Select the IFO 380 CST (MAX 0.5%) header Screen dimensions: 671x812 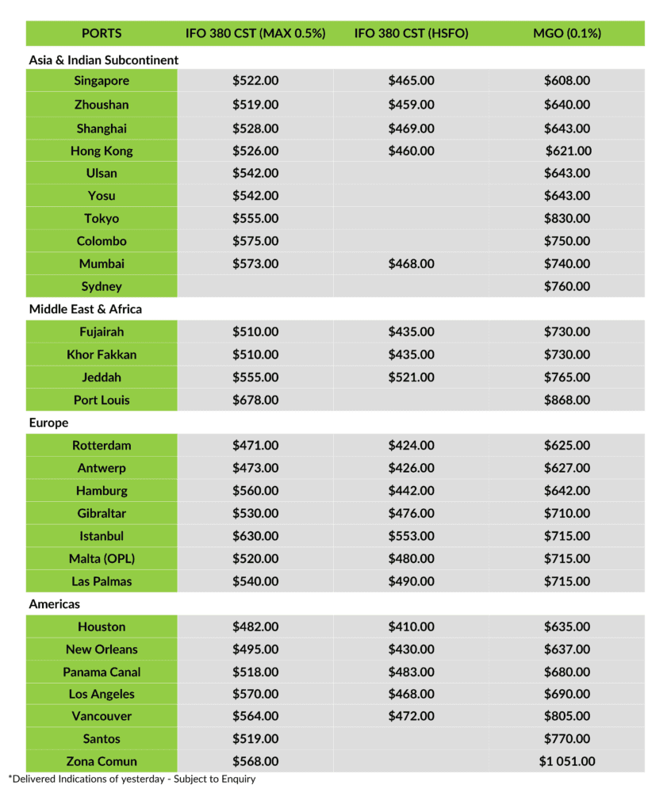point(255,33)
